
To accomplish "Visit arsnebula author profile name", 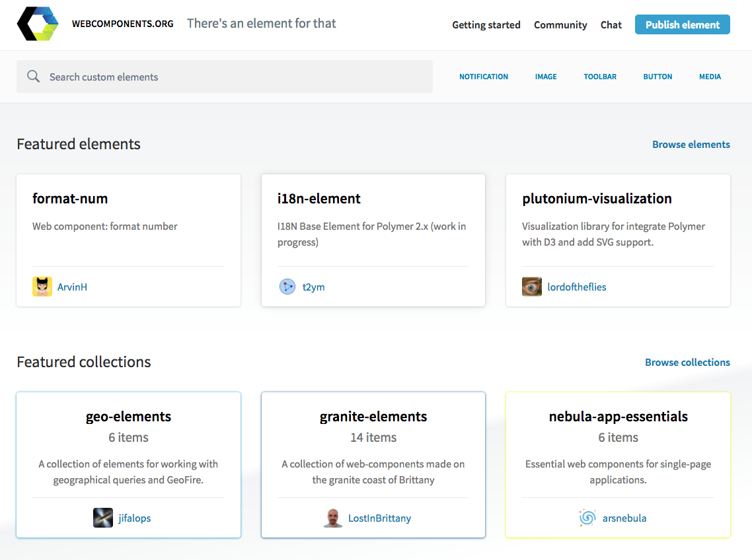I will point(624,518).
